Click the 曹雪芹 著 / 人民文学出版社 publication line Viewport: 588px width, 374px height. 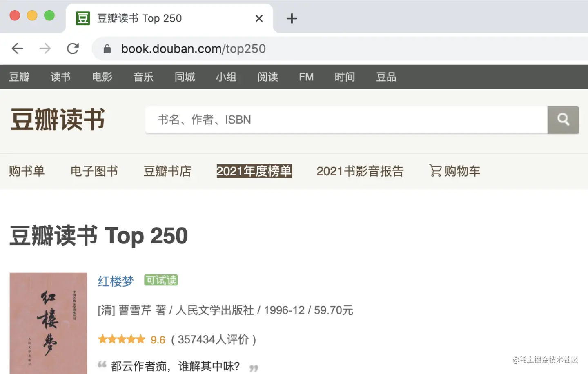pos(225,310)
